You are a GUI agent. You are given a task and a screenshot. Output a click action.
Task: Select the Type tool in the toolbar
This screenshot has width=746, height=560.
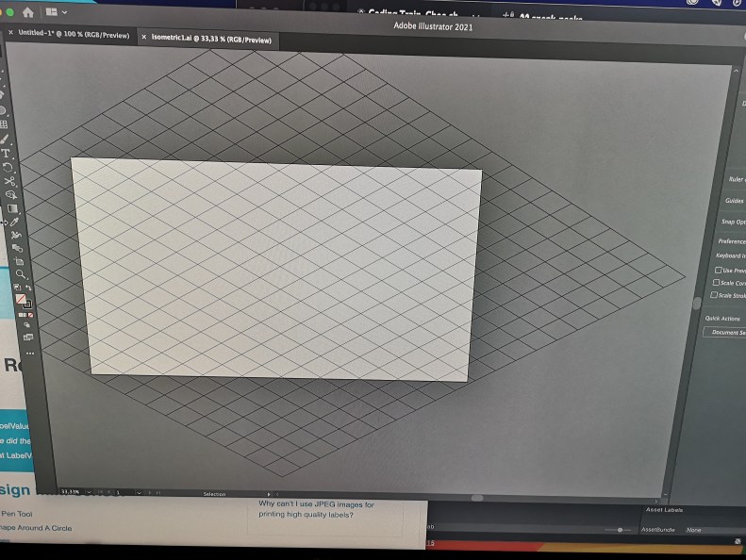(7, 153)
